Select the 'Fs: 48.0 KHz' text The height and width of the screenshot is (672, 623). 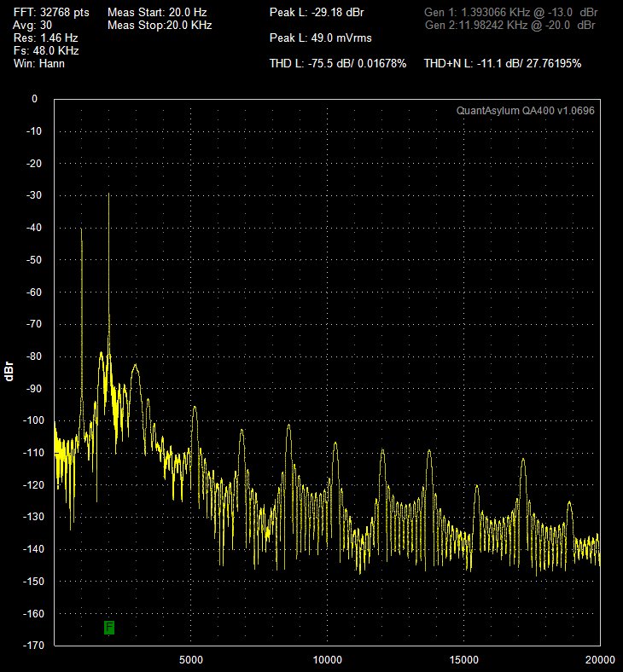tap(46, 50)
